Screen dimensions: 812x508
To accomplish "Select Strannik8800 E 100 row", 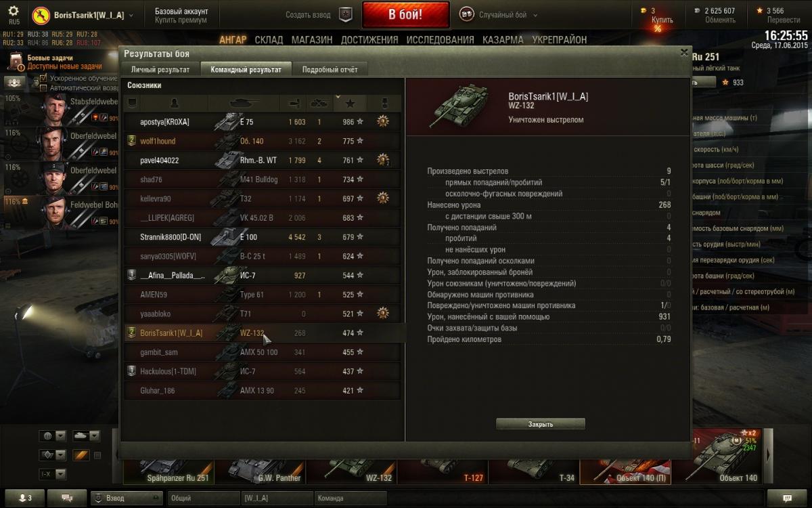I will (263, 237).
